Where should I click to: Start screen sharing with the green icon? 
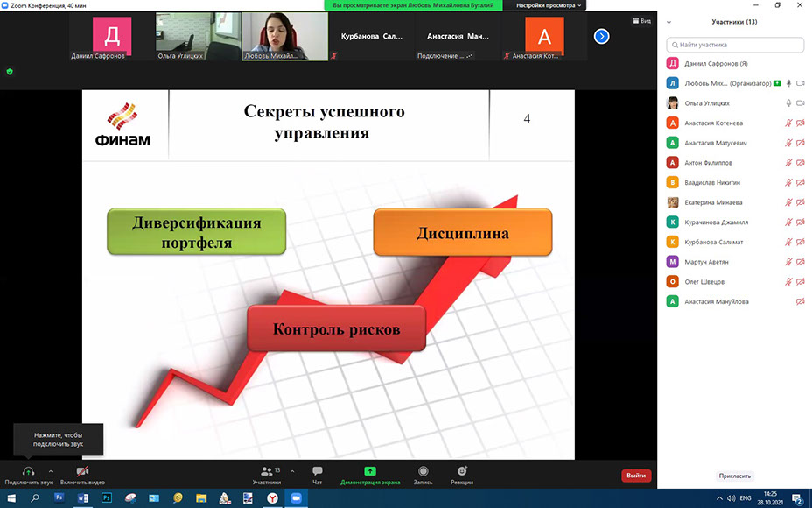click(x=369, y=471)
